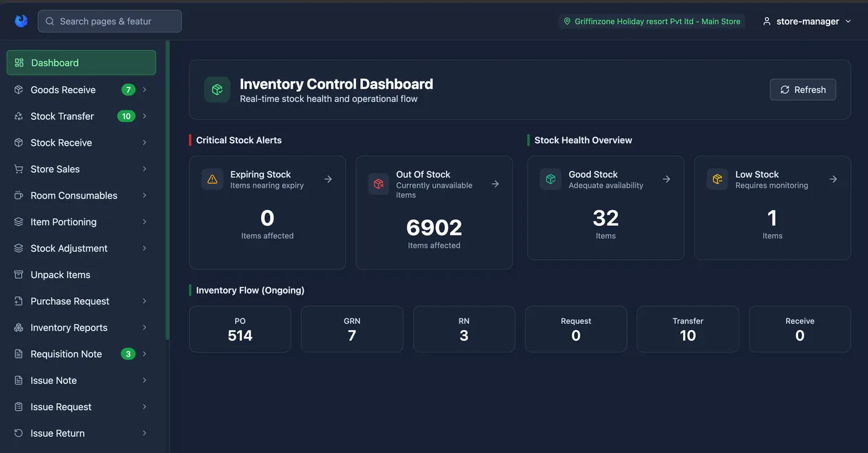The width and height of the screenshot is (868, 453).
Task: Expand the Stock Adjustment chevron
Action: 144,248
